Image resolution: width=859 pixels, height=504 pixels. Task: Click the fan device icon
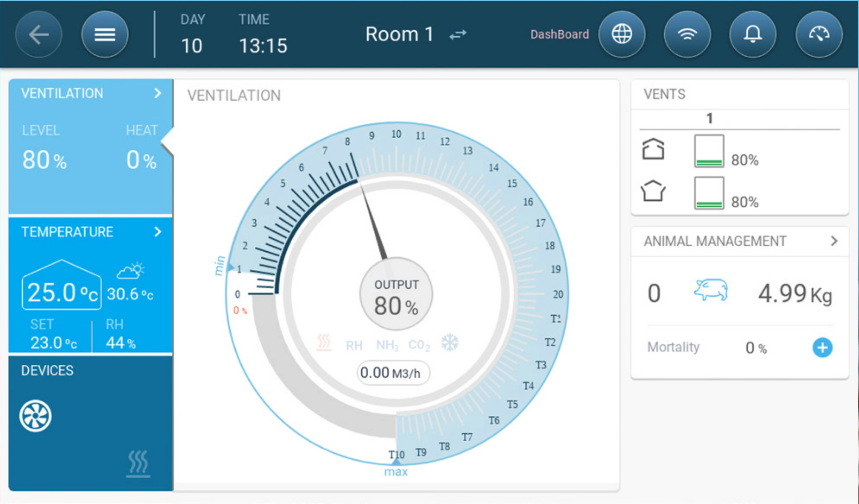(35, 416)
